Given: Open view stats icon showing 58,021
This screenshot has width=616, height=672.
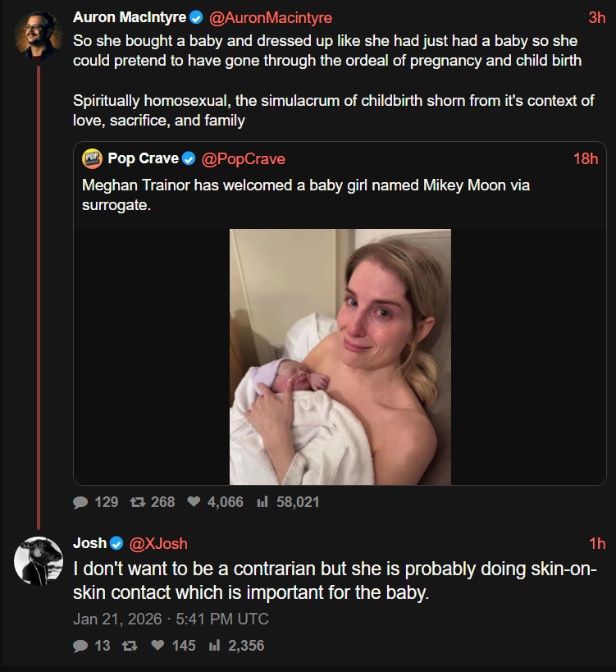Looking at the screenshot, I should pyautogui.click(x=262, y=502).
